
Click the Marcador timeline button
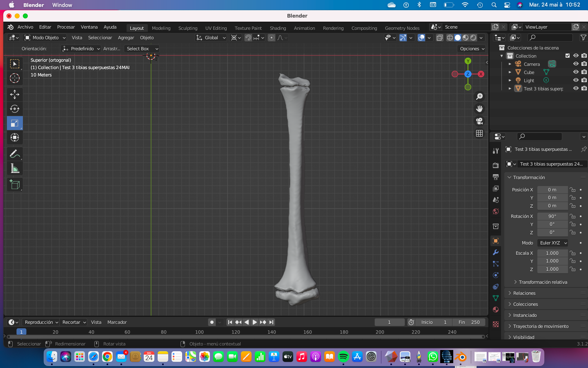[x=117, y=322]
